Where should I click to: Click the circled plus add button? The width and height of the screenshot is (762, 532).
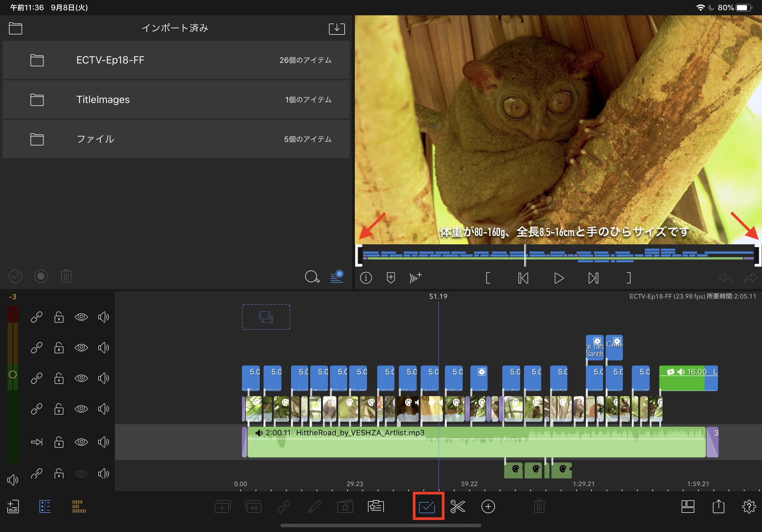point(488,506)
